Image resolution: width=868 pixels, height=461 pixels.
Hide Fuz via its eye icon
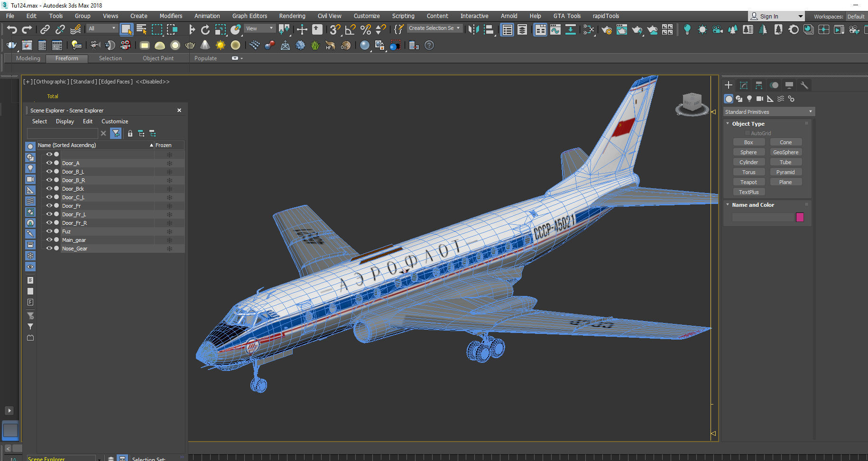[49, 231]
